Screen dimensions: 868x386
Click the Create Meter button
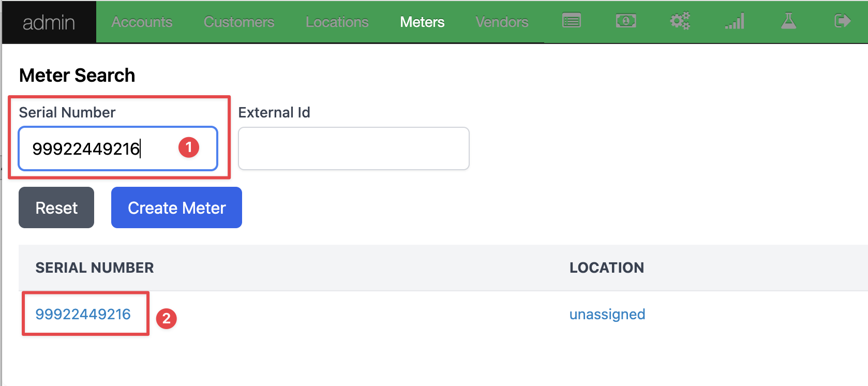point(176,207)
